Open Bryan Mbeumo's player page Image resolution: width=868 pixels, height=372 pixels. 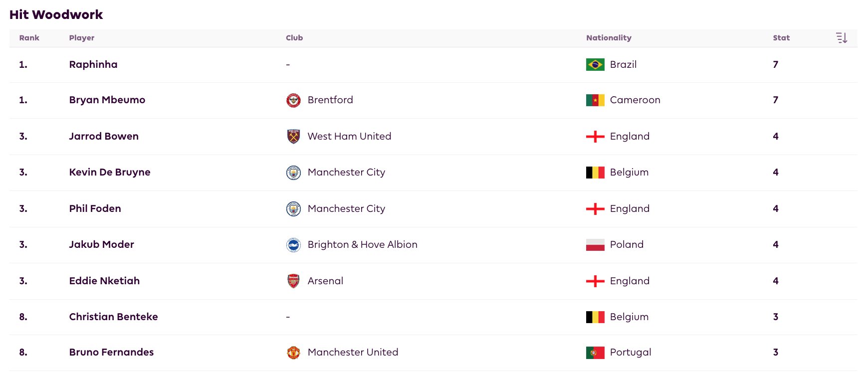coord(107,100)
